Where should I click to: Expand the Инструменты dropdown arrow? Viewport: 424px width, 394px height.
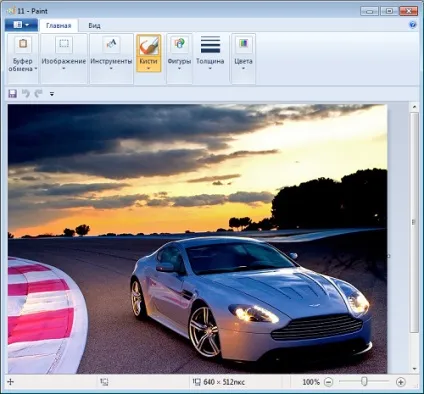111,69
